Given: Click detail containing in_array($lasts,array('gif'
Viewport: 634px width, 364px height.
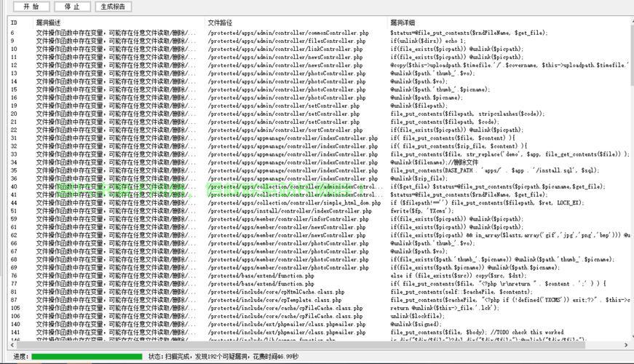Looking at the screenshot, I should pyautogui.click(x=510, y=235).
